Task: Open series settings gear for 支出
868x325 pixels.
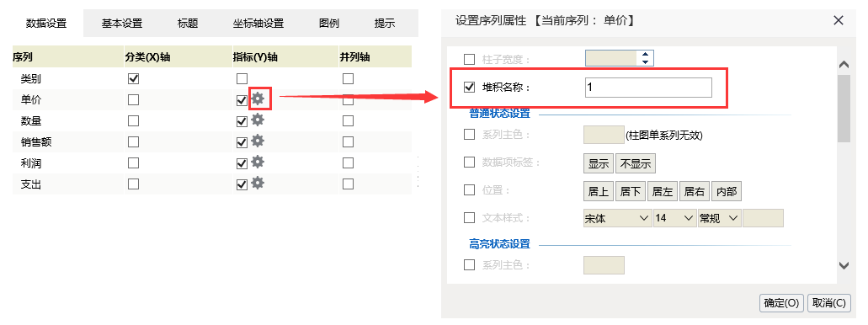Action: 258,184
